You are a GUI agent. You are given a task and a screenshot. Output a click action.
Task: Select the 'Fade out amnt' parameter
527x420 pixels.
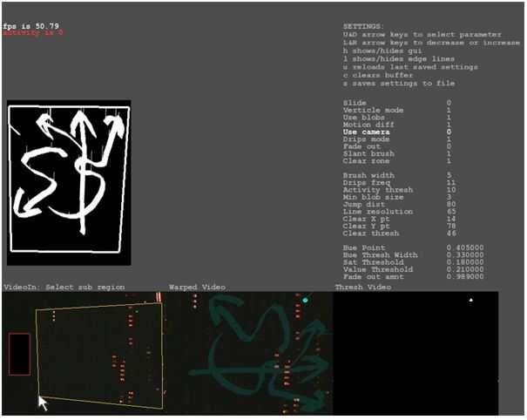(x=373, y=277)
